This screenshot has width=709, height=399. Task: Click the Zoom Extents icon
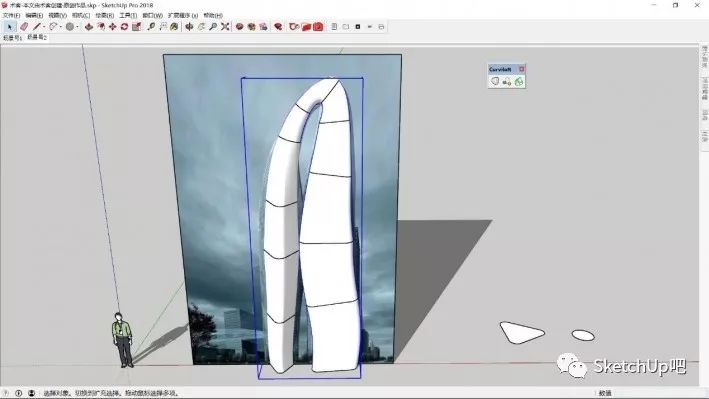225,27
